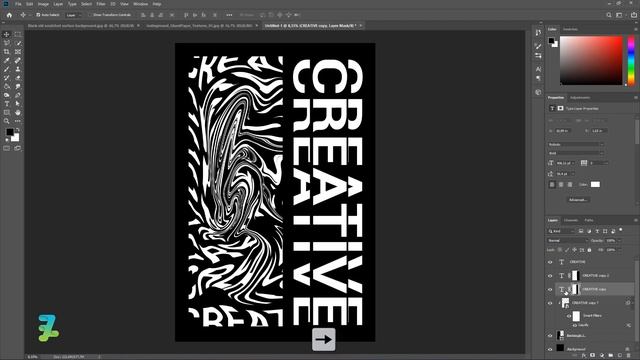Viewport: 640px width, 360px height.
Task: Open the Filter menu
Action: click(x=101, y=4)
